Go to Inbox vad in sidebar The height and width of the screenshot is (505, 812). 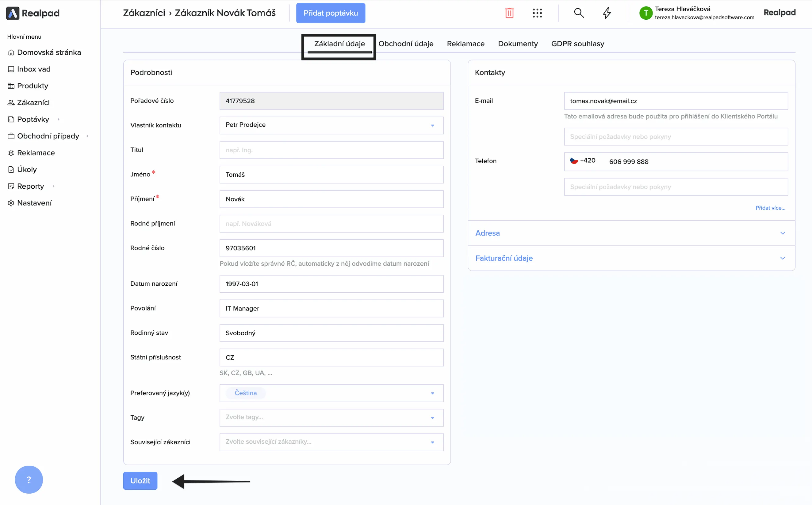click(33, 69)
